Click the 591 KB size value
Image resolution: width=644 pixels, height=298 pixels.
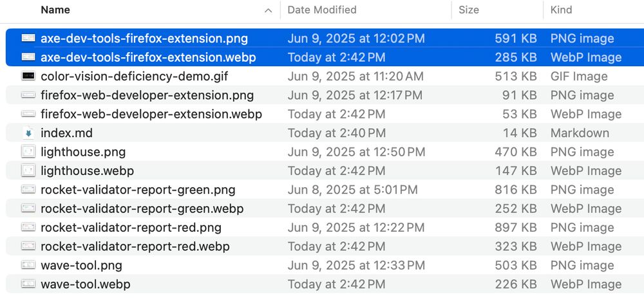515,38
